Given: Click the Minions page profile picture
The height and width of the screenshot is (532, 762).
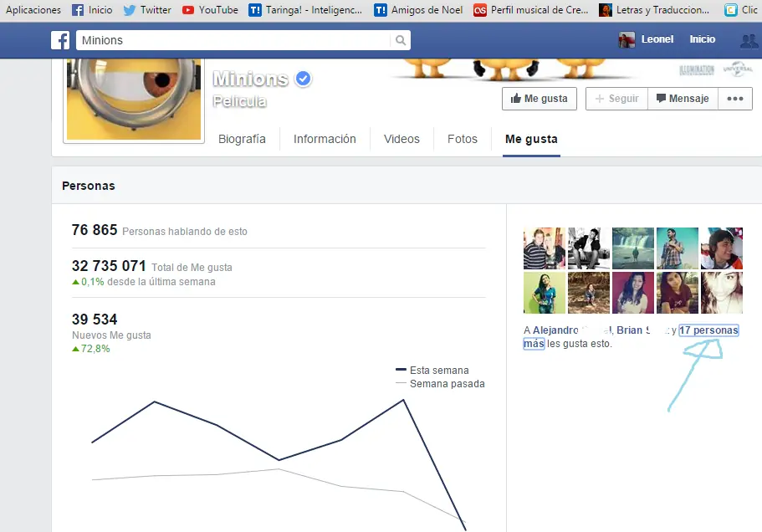Looking at the screenshot, I should [134, 100].
